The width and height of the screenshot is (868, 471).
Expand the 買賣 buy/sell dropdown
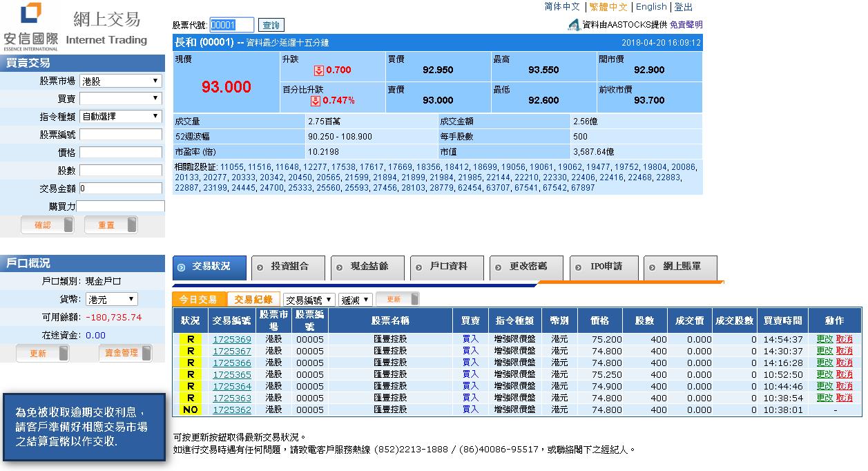tap(121, 99)
